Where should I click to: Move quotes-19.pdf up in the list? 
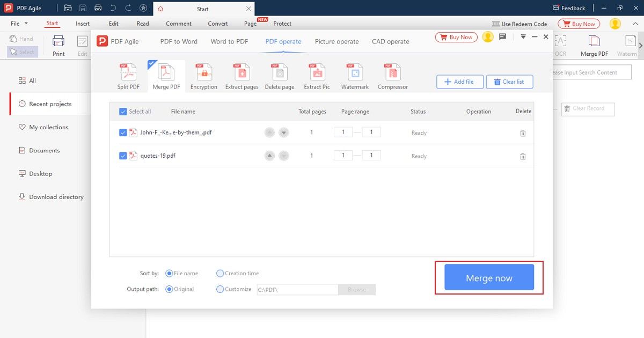[x=270, y=156]
